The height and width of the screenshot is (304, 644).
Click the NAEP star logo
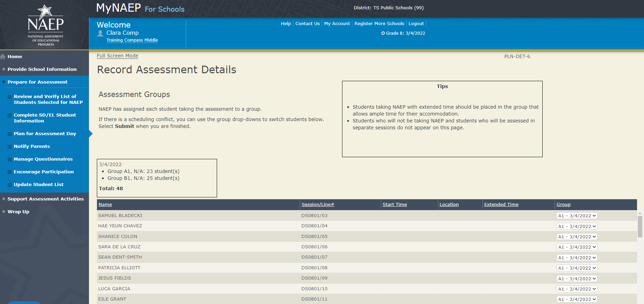45,25
